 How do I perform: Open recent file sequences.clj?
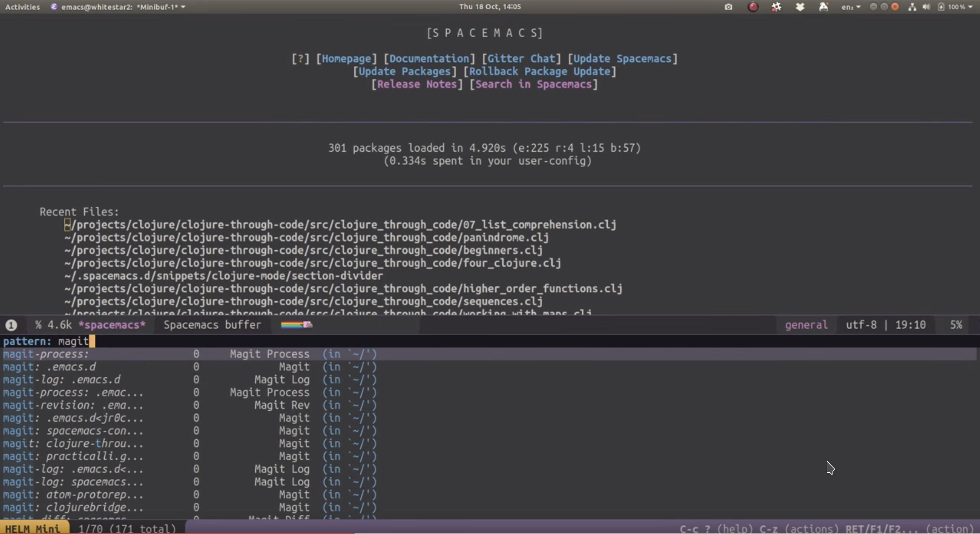[303, 302]
